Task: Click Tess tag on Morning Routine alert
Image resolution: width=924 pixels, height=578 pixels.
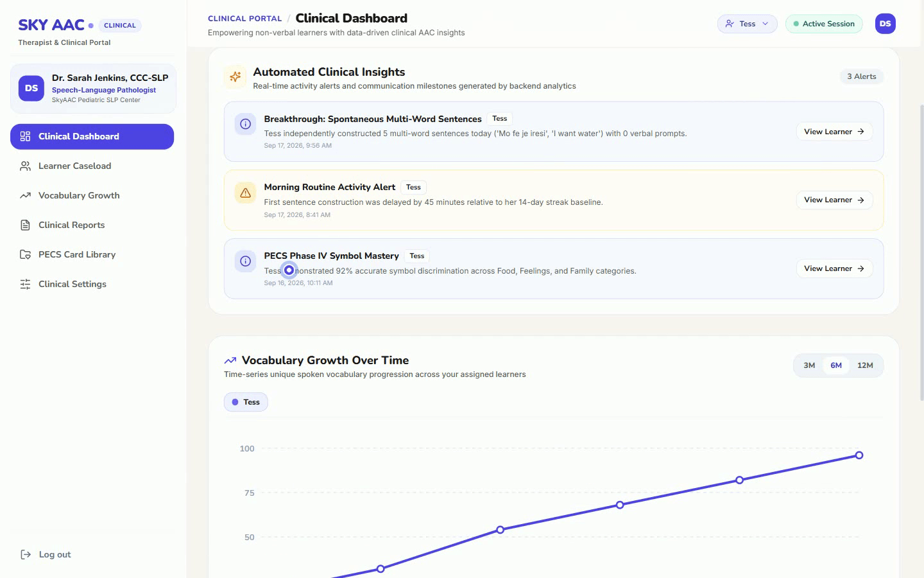Action: (x=414, y=188)
